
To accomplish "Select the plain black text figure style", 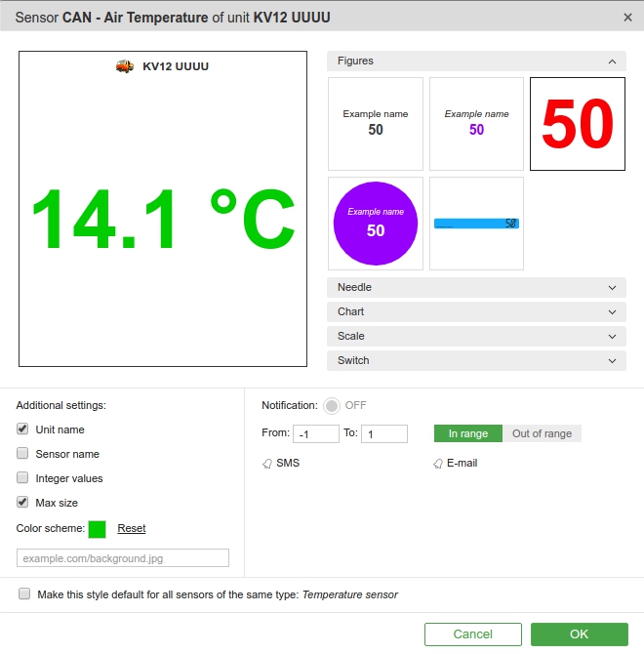I will pos(376,124).
